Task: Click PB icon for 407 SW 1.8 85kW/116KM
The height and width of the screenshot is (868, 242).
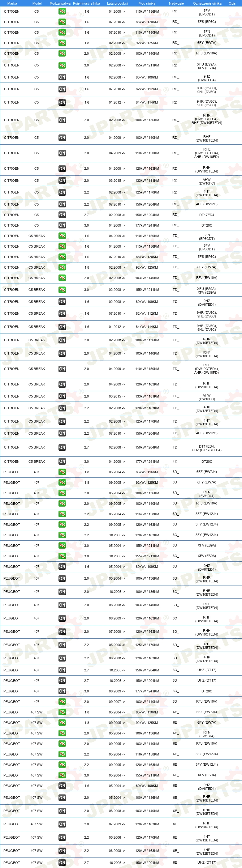Action: [x=62, y=712]
